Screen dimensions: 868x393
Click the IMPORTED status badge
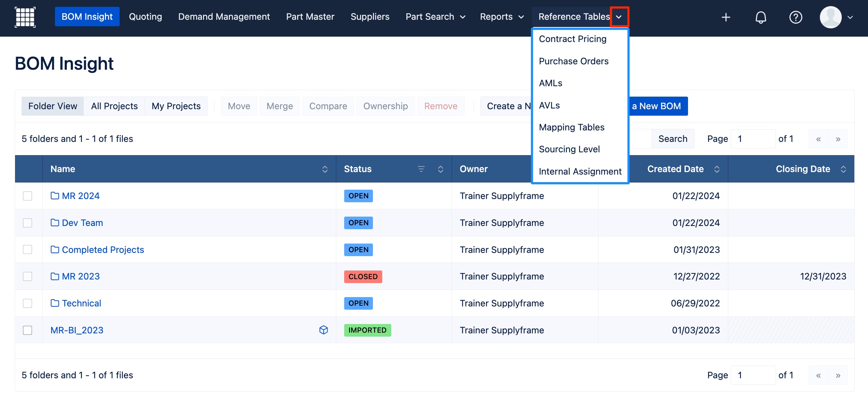point(367,330)
